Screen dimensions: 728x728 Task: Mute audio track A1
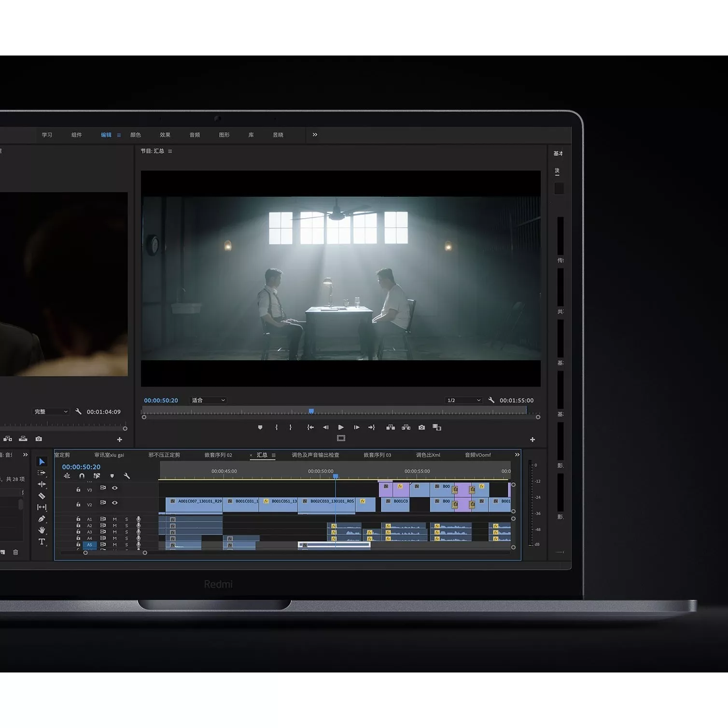[115, 519]
